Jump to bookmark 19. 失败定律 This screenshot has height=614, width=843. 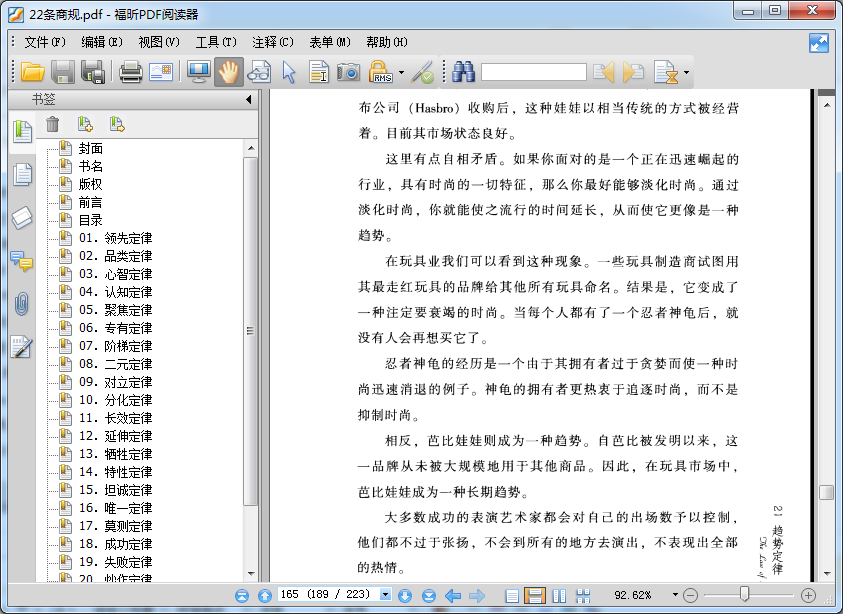116,562
